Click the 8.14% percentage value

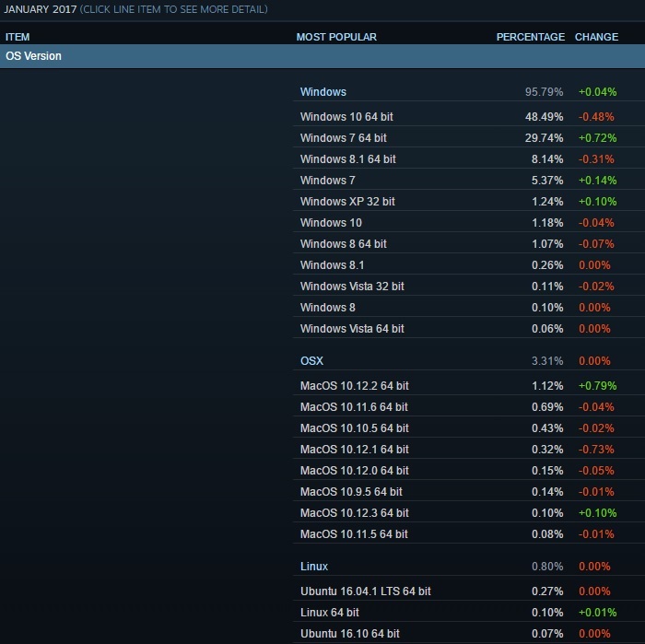[x=547, y=159]
